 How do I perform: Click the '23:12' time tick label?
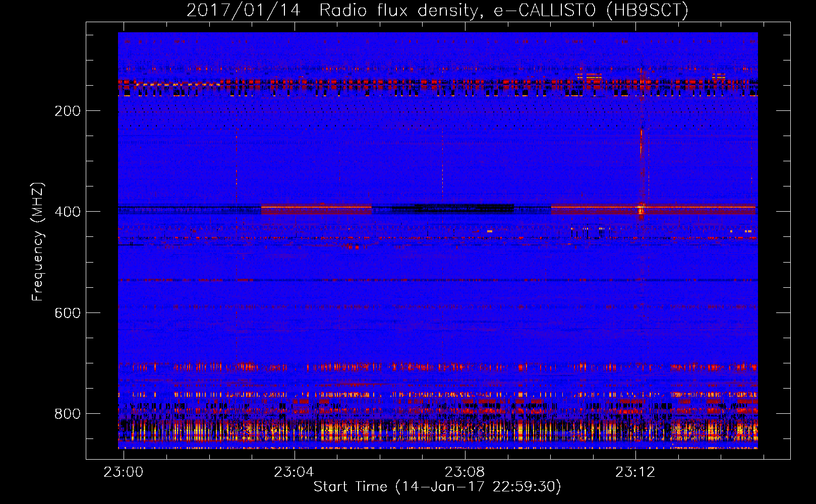point(635,472)
